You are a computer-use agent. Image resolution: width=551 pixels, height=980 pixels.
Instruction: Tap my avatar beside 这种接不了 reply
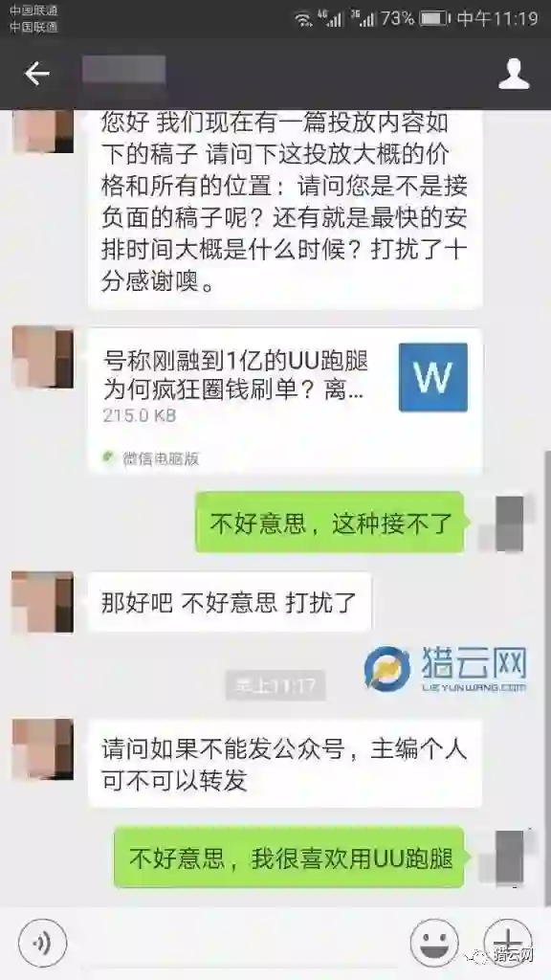point(507,523)
